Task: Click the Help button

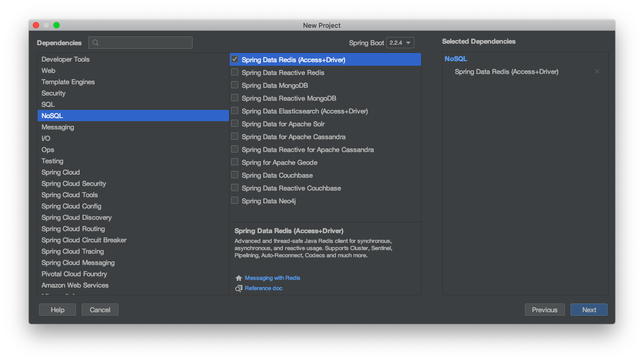Action: (58, 310)
